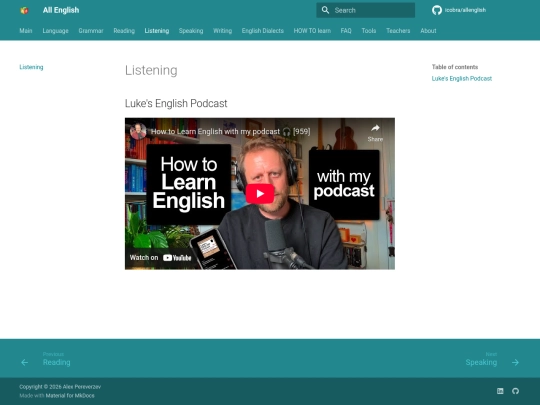
Task: Click the right arrow for next page
Action: (x=515, y=362)
